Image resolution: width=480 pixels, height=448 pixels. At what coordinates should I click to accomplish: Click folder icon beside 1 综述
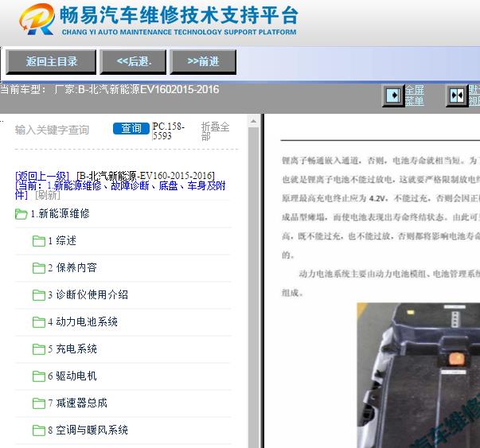click(x=39, y=241)
